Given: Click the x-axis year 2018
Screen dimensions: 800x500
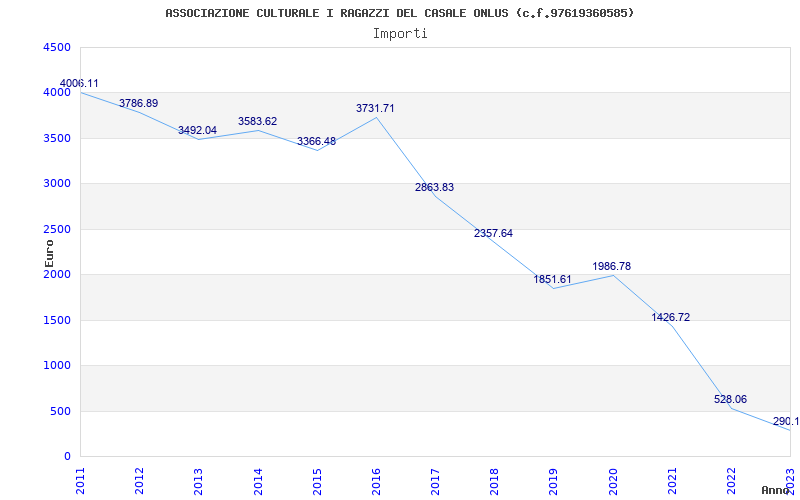Looking at the screenshot, I should click(495, 481).
